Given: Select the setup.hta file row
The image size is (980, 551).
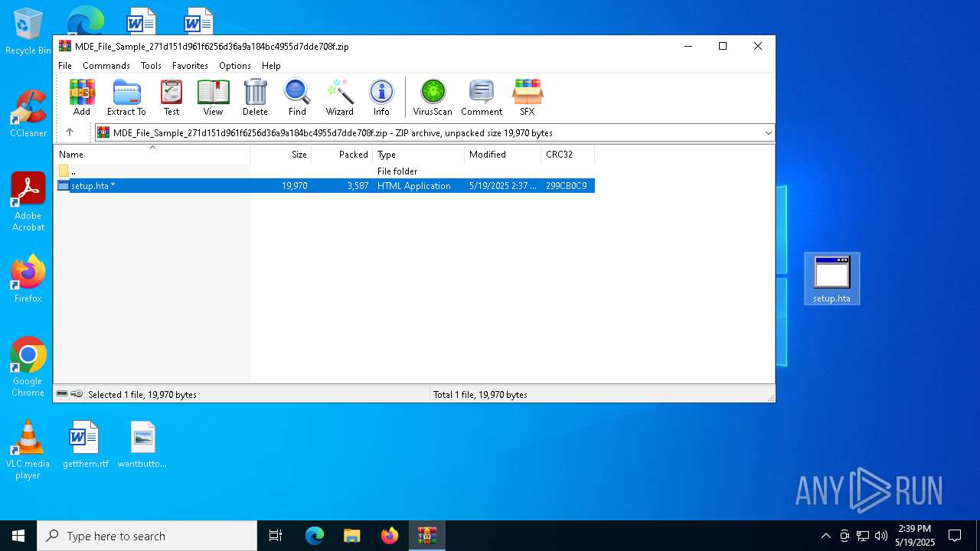Looking at the screenshot, I should pos(325,186).
